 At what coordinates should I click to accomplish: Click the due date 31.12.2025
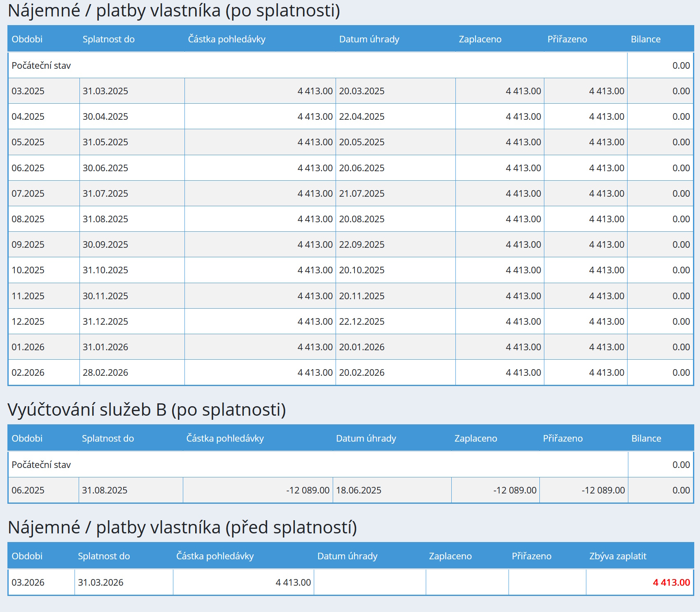pyautogui.click(x=105, y=321)
